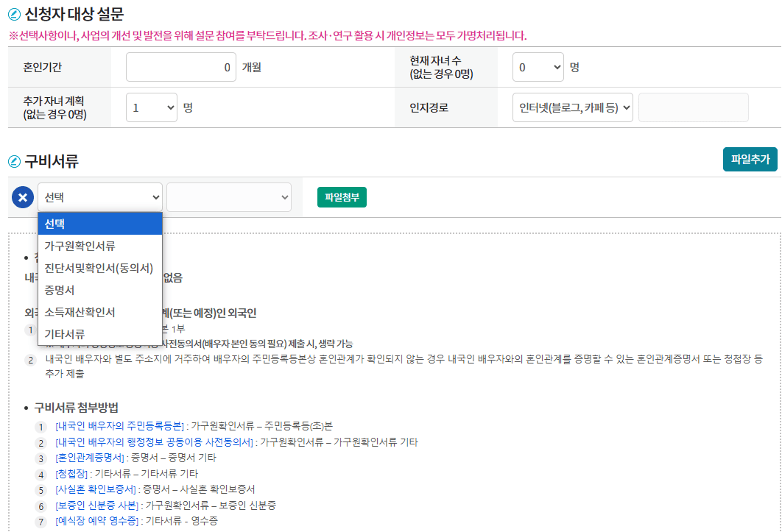This screenshot has height=532, width=782.
Task: Click the 파일추가 button
Action: coord(750,160)
